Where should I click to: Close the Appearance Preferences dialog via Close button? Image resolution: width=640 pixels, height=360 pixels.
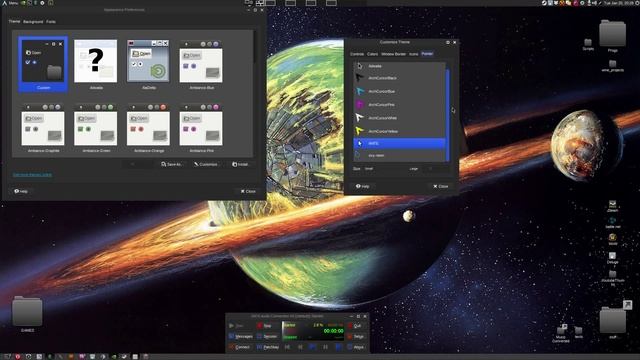coord(248,191)
